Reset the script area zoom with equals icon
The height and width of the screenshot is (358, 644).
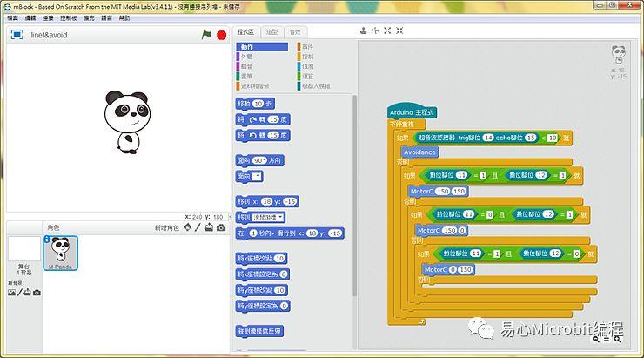(607, 340)
